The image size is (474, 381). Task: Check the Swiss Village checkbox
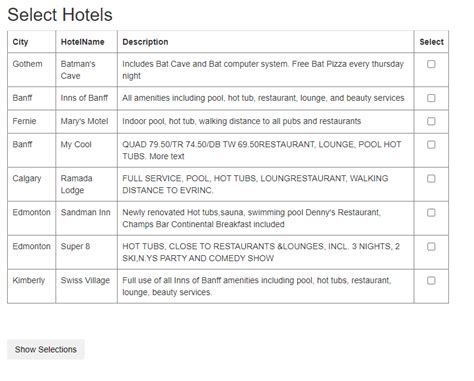click(x=431, y=281)
